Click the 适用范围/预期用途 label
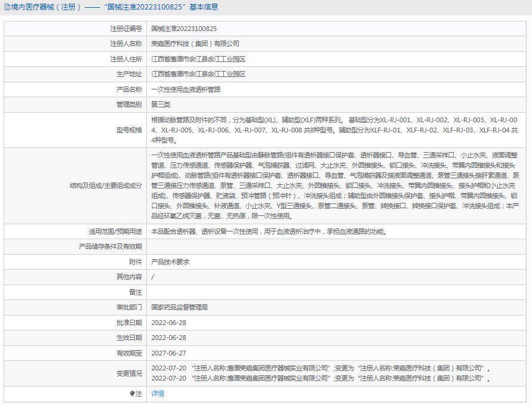Screen dimensions: 532x405 click(115, 231)
